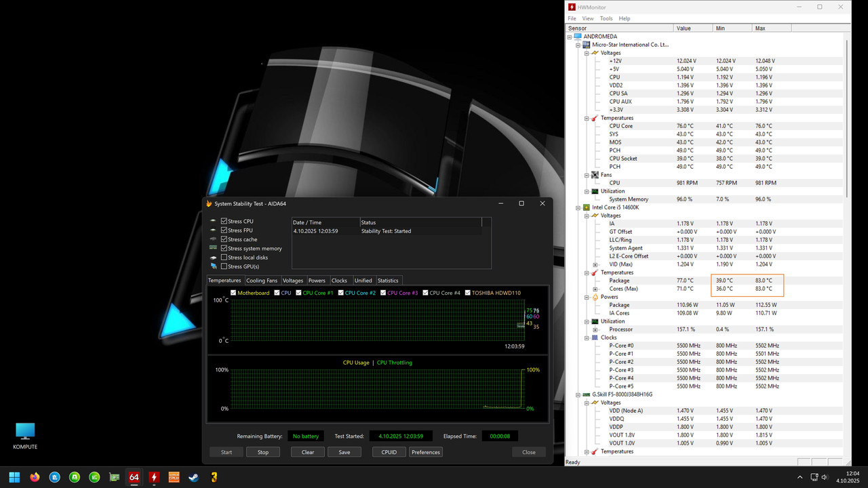Click the motherboard Voltages lightning icon

tap(595, 53)
